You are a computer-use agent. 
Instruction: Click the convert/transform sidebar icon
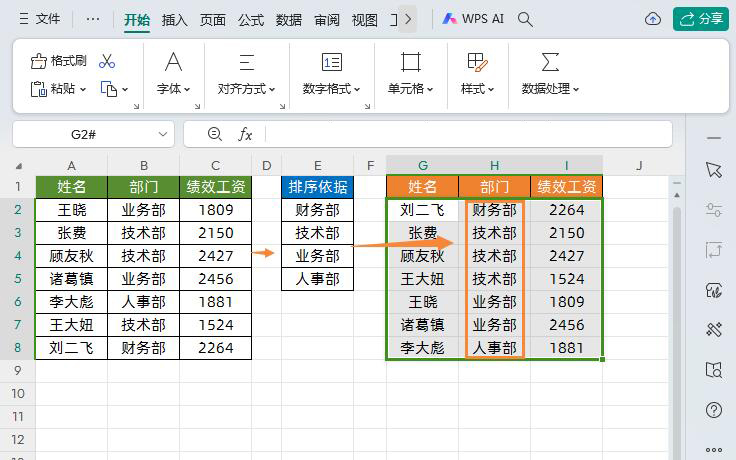(x=714, y=250)
